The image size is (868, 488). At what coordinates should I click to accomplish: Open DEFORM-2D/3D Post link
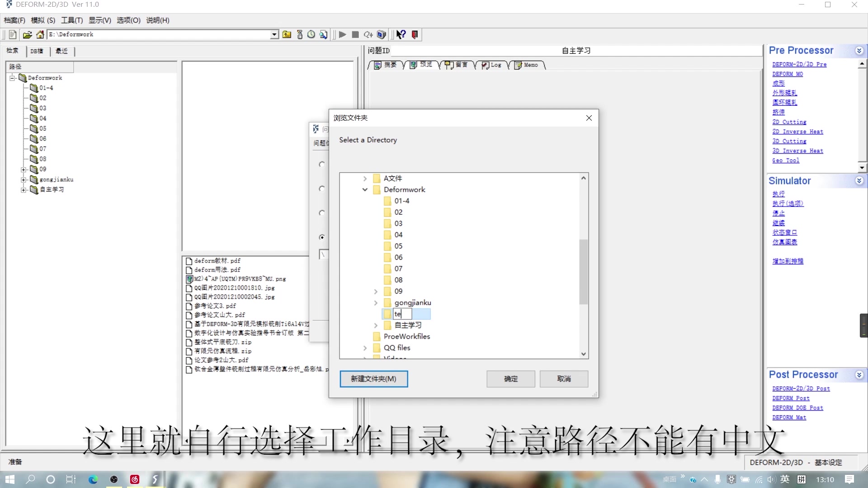801,389
